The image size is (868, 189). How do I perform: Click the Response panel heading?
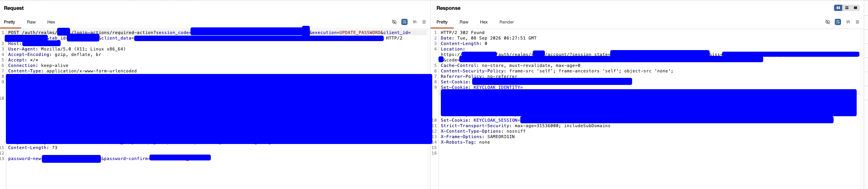448,8
